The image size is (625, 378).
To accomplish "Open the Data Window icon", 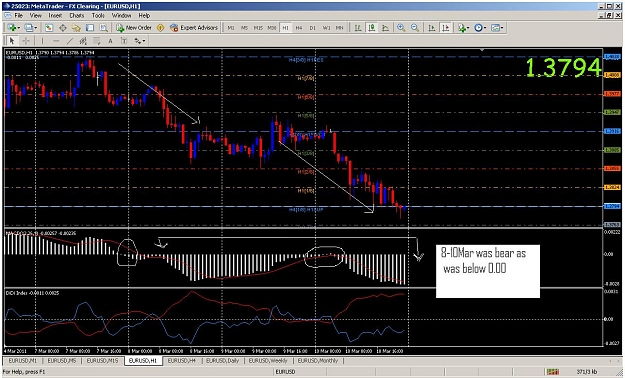I will point(63,28).
